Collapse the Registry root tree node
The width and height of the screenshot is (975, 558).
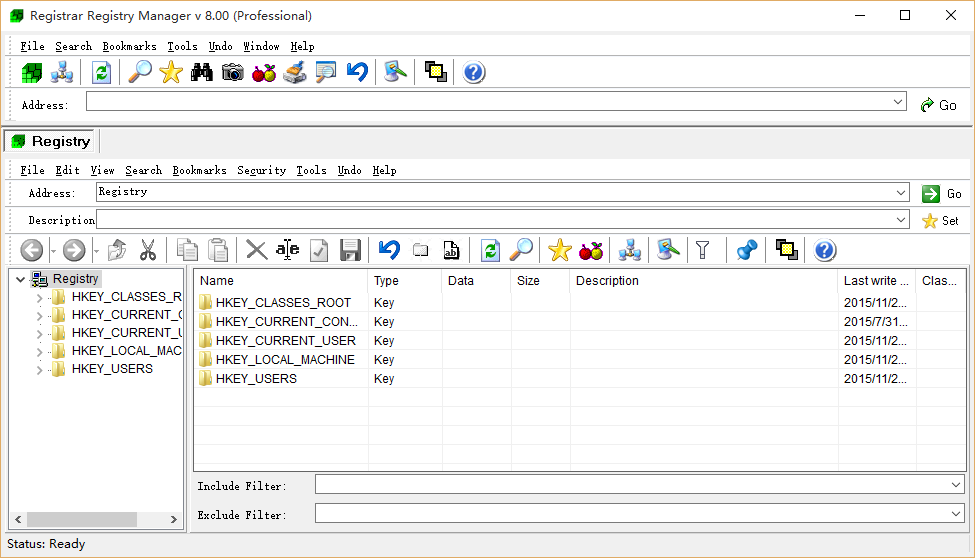pos(21,279)
